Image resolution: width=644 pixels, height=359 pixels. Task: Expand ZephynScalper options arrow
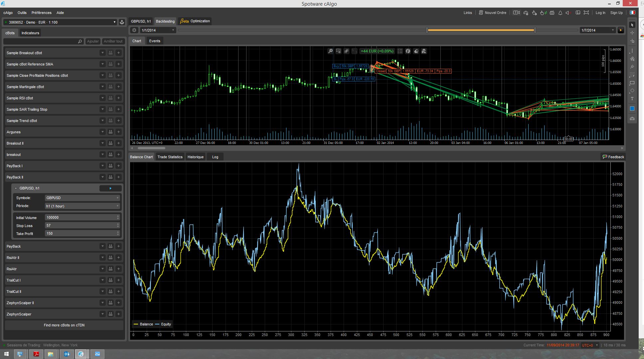point(102,314)
